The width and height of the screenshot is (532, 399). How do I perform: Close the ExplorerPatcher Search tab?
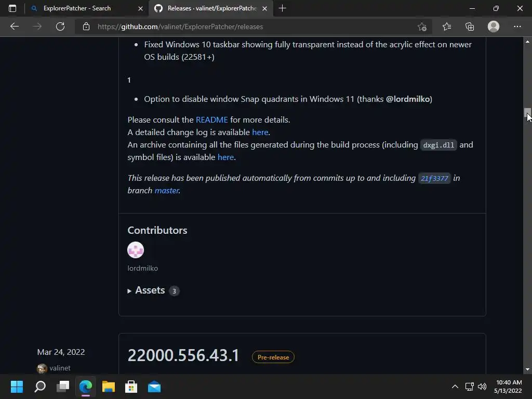[x=140, y=8]
